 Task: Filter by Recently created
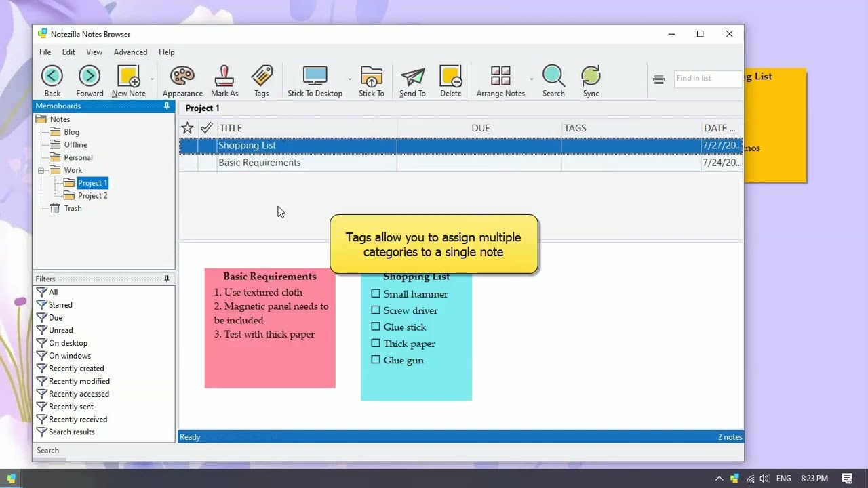pyautogui.click(x=77, y=369)
